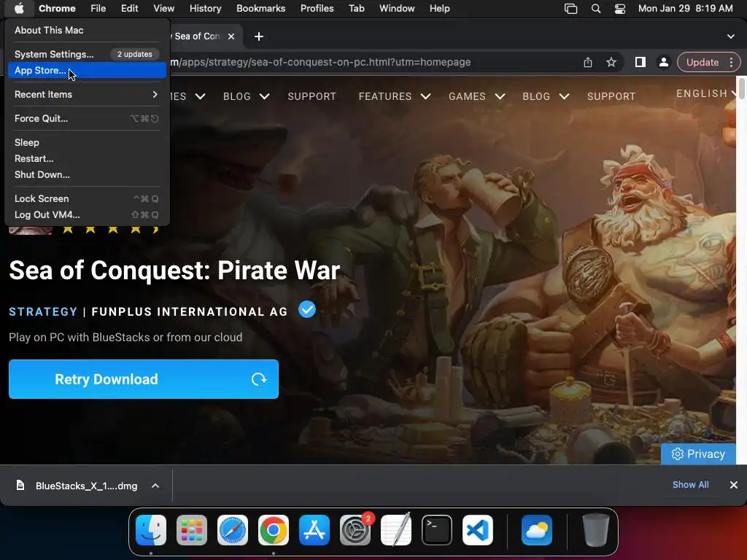This screenshot has width=747, height=560.
Task: Open the second SUPPORT link beside ENGLISH
Action: (x=611, y=96)
